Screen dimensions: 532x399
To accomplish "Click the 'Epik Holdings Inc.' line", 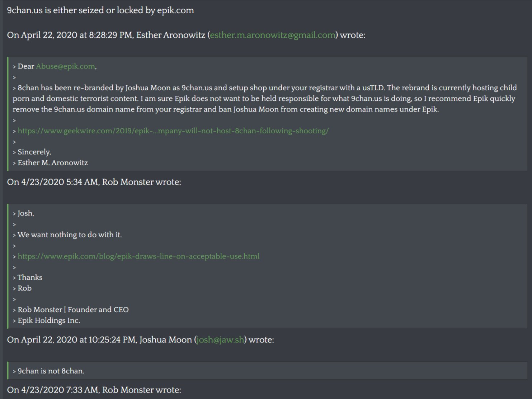I will (47, 320).
